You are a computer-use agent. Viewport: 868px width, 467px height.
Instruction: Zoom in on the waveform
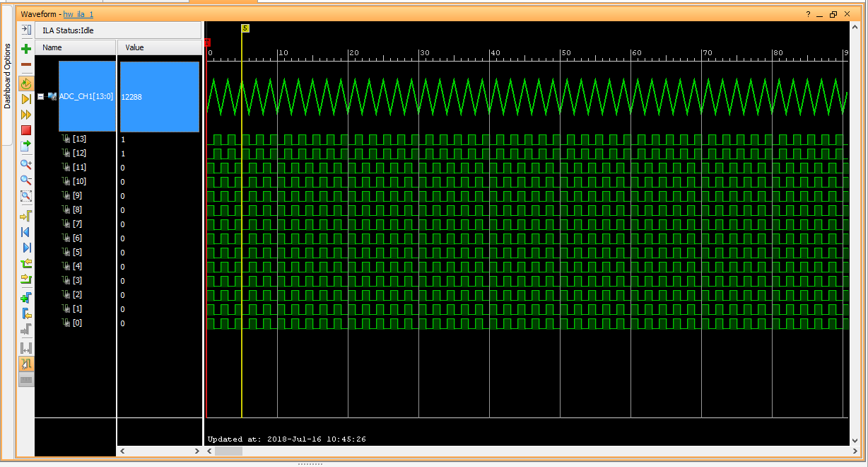pyautogui.click(x=26, y=164)
